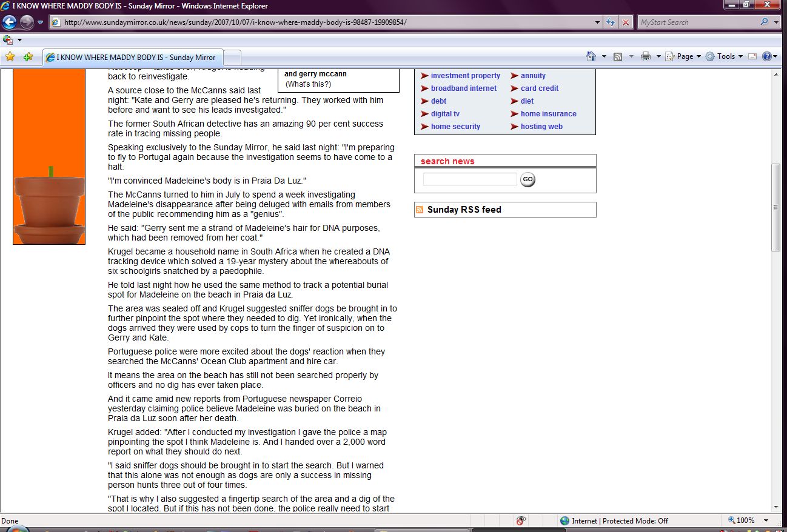Screen dimensions: 787x532
Task: Click the Help question mark icon
Action: pyautogui.click(x=766, y=56)
